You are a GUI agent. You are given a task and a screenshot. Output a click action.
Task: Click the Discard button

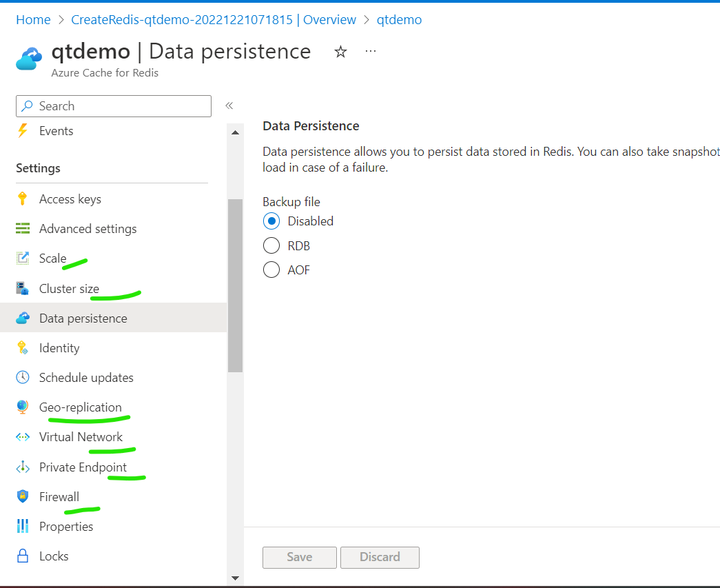380,557
